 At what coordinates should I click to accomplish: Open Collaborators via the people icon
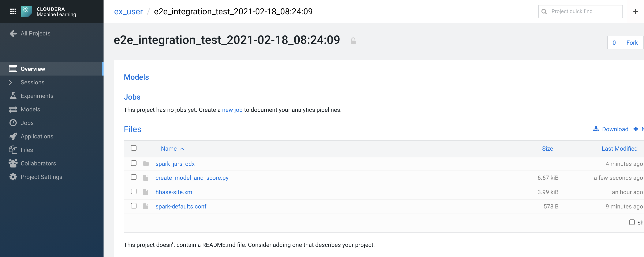coord(13,163)
